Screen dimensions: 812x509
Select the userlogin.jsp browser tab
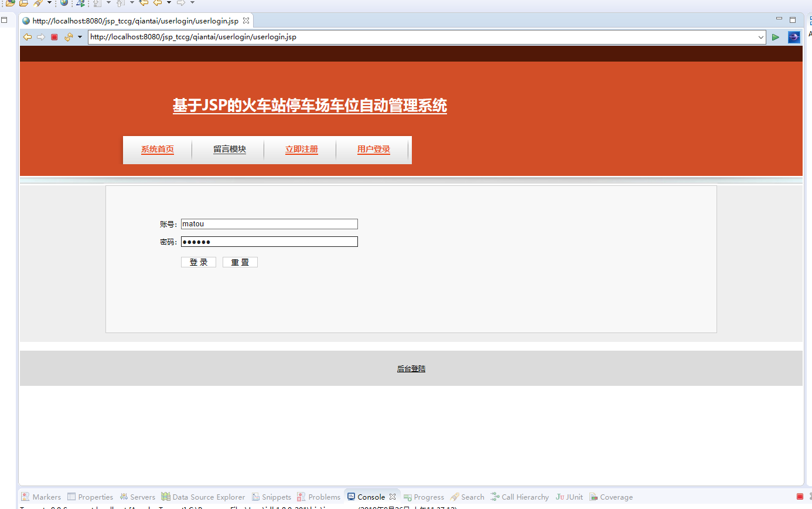tap(132, 20)
